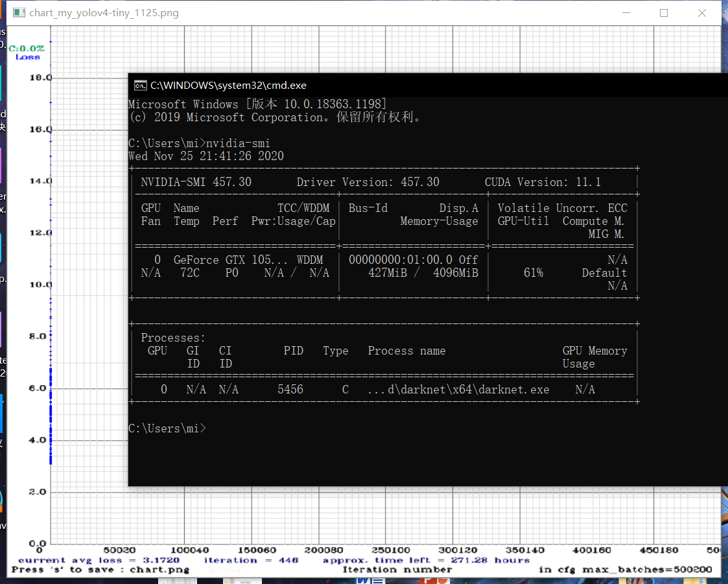This screenshot has height=584, width=728.
Task: Click the C:\WINDOWS\system32\cmd.exe window title
Action: pos(228,86)
